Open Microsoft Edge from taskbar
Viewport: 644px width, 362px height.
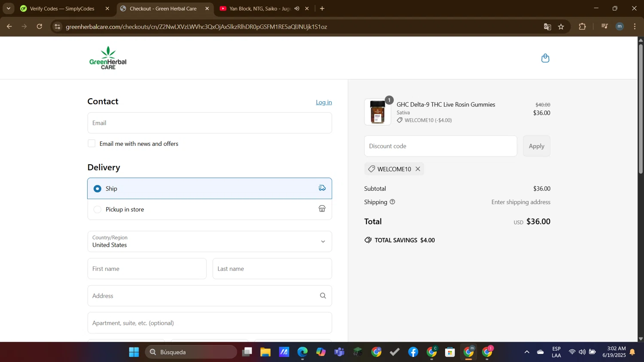pos(302,352)
